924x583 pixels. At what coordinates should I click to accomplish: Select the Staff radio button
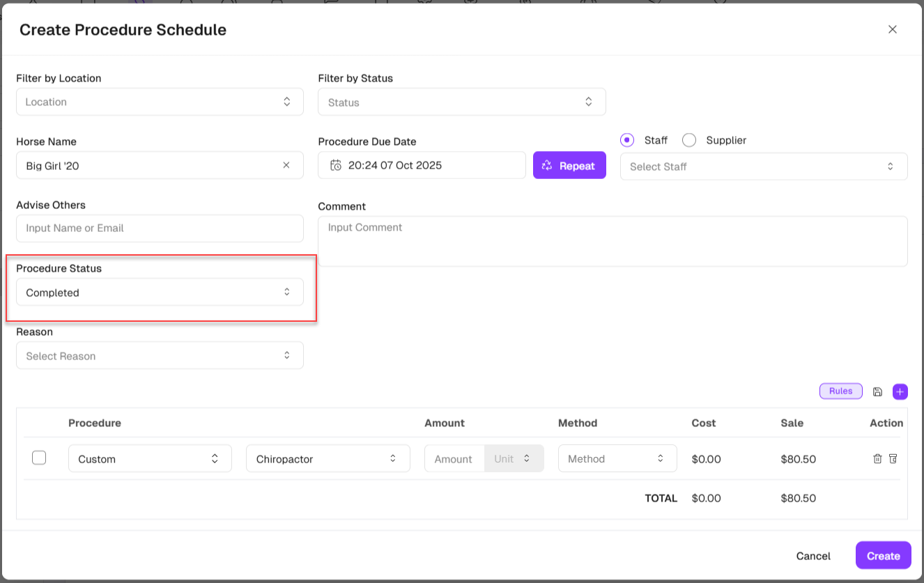[627, 140]
